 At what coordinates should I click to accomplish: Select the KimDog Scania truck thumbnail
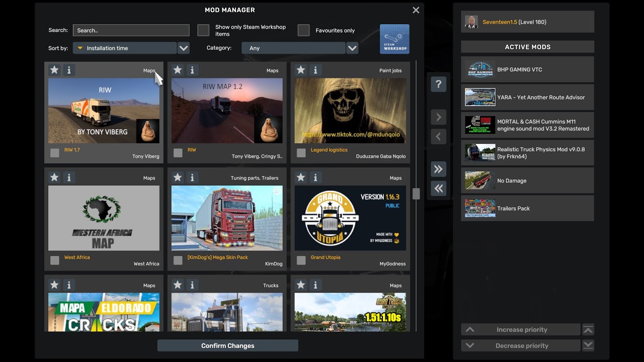227,218
